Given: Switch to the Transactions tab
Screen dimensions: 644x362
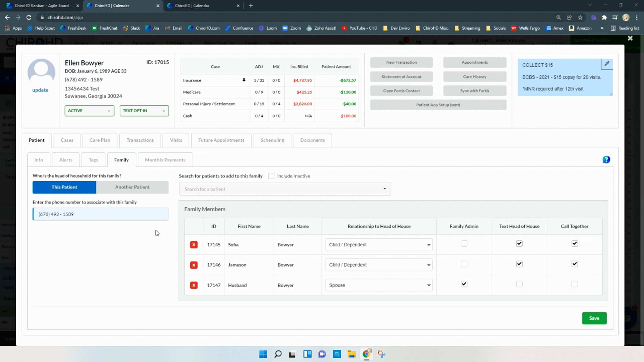Looking at the screenshot, I should [x=140, y=140].
